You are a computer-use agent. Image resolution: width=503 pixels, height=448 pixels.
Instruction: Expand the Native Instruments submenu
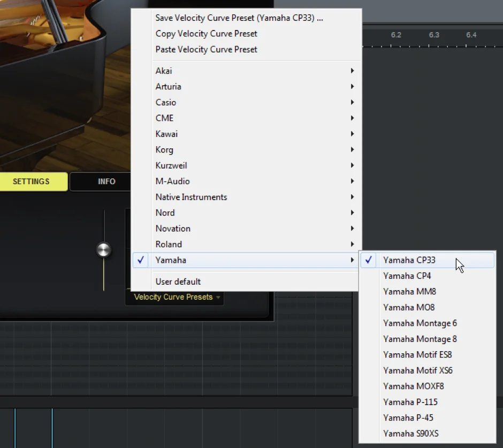[x=246, y=197]
